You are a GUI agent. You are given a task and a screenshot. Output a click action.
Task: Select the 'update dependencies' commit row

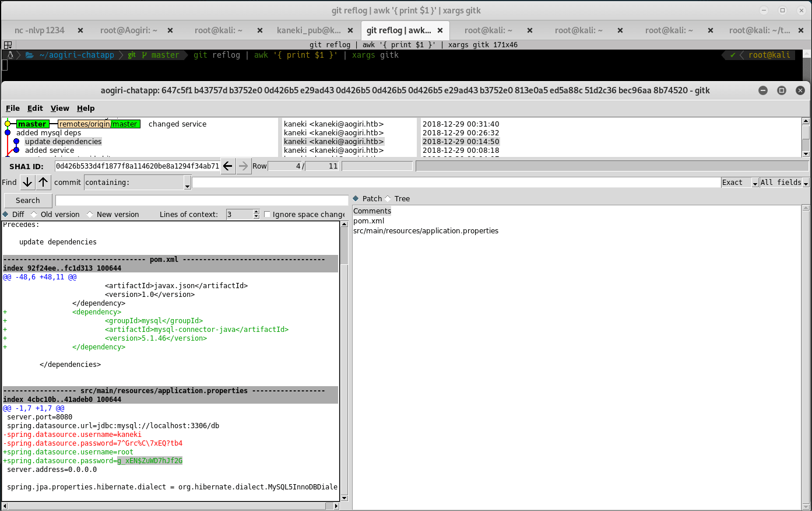[63, 141]
